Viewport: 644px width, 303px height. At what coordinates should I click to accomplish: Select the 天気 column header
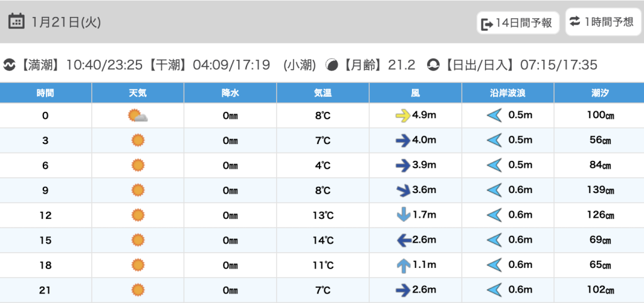click(x=138, y=93)
